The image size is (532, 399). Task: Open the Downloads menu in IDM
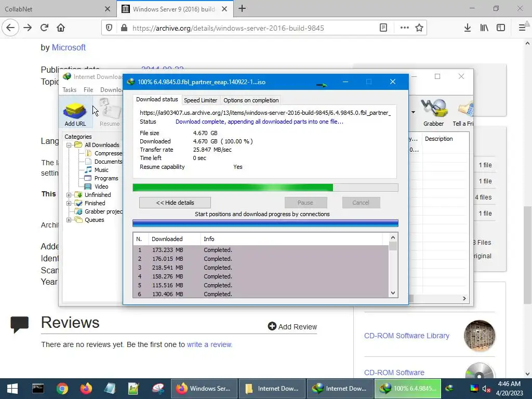111,89
